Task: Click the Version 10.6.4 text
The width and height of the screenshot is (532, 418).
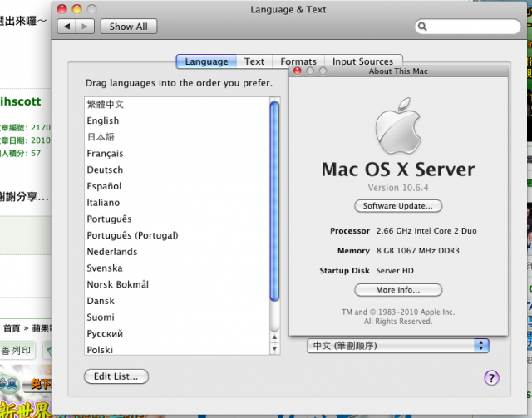Action: click(398, 188)
